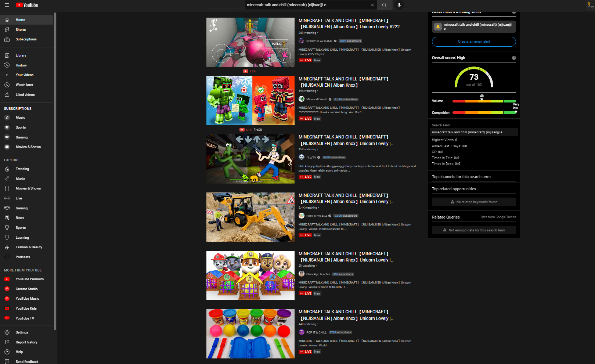Open Music under Subscriptions

coord(27,118)
